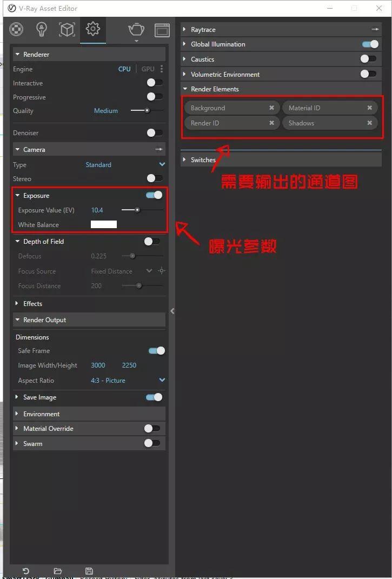Open the camera Type dropdown
The width and height of the screenshot is (392, 579).
click(162, 164)
